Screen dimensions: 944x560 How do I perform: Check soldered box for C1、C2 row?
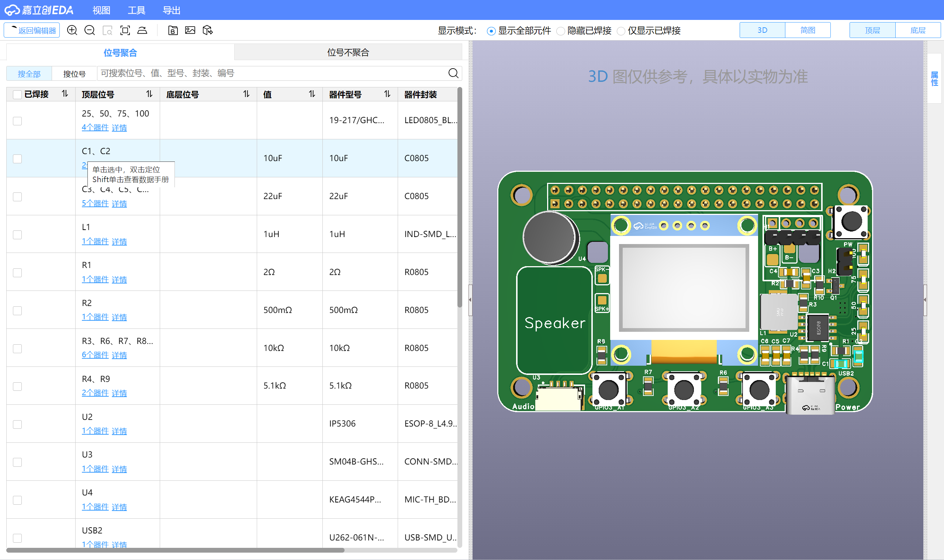[17, 159]
